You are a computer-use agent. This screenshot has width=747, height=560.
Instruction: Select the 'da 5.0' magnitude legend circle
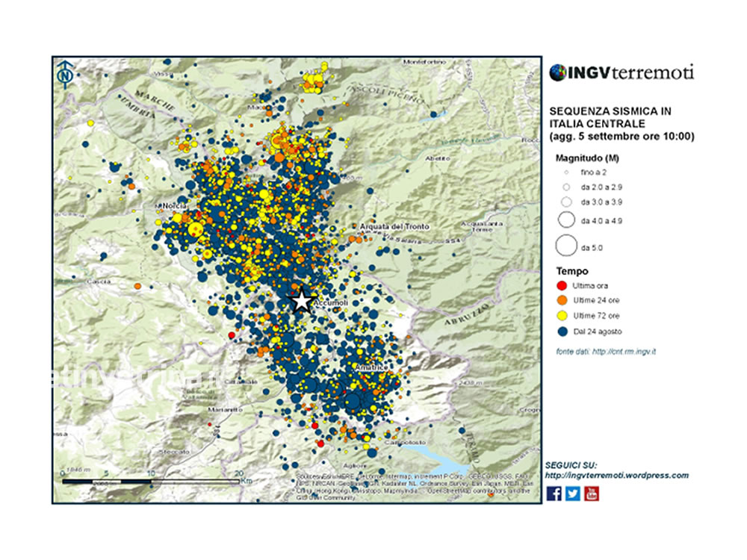[x=566, y=246]
